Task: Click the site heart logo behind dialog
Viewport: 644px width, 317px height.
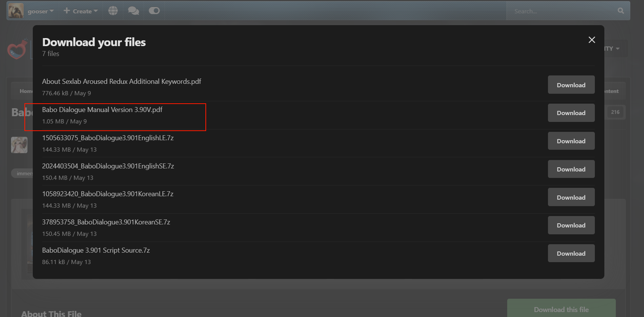Action: click(18, 49)
